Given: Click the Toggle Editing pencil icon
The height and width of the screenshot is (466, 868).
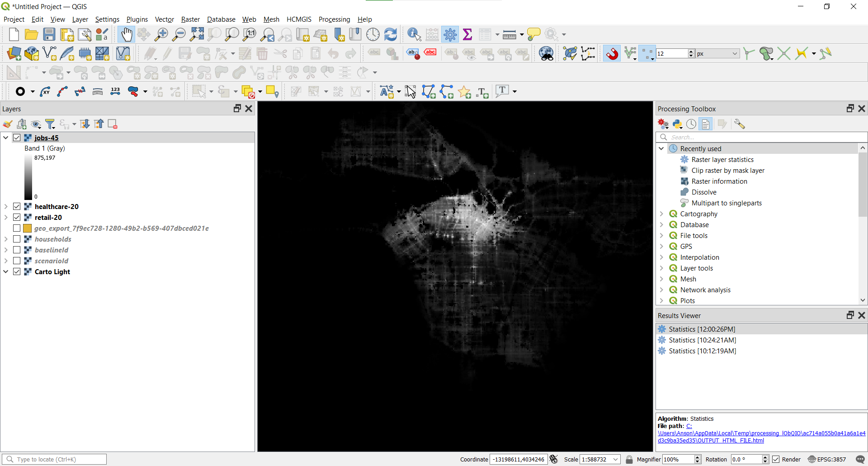Looking at the screenshot, I should pos(167,53).
